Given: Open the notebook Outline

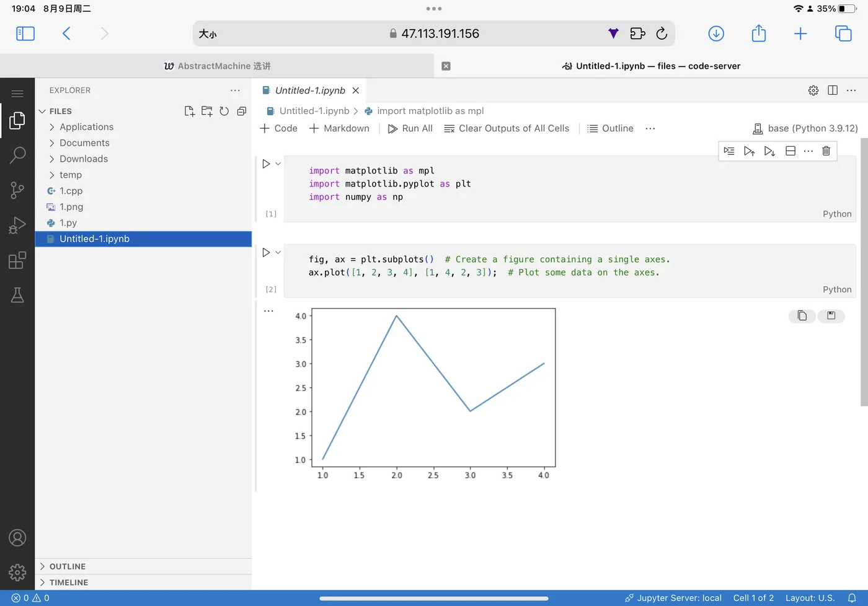Looking at the screenshot, I should [611, 128].
